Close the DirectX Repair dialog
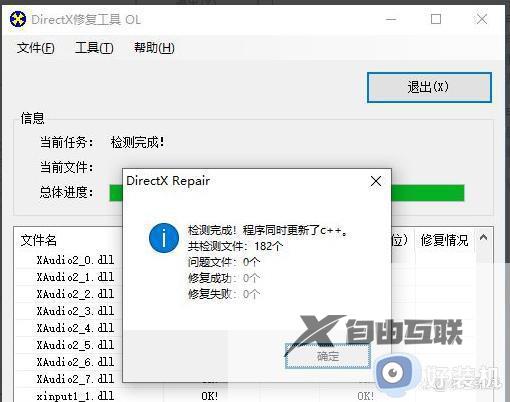Viewport: 510px width, 402px height. (376, 181)
